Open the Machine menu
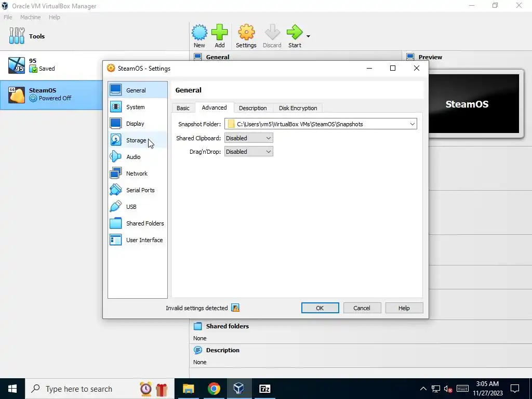This screenshot has height=399, width=532. 30,17
